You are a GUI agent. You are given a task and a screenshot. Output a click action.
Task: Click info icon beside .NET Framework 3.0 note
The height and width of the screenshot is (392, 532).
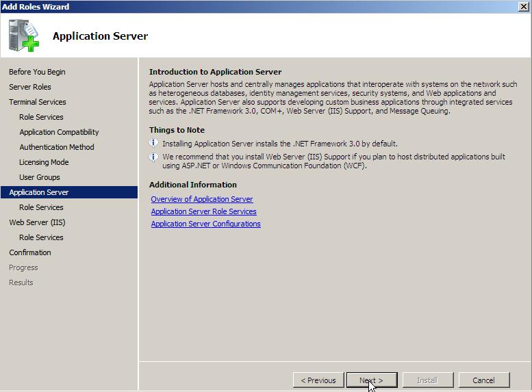point(153,143)
